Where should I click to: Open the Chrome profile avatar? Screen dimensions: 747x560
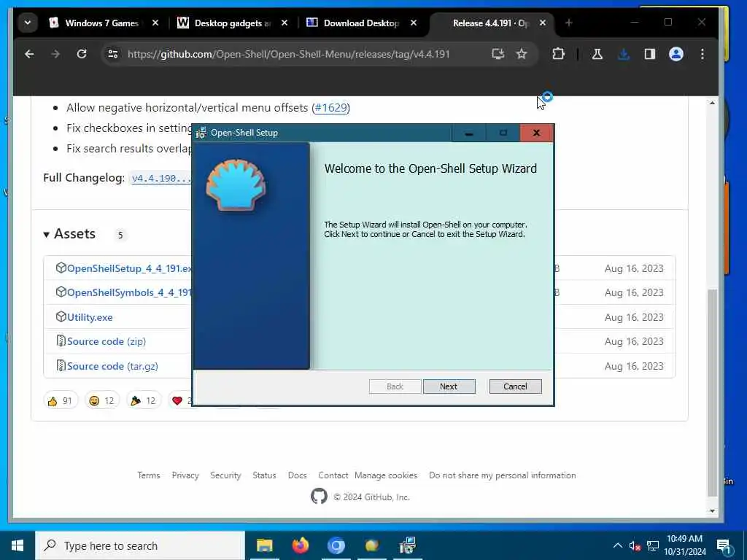tap(676, 54)
